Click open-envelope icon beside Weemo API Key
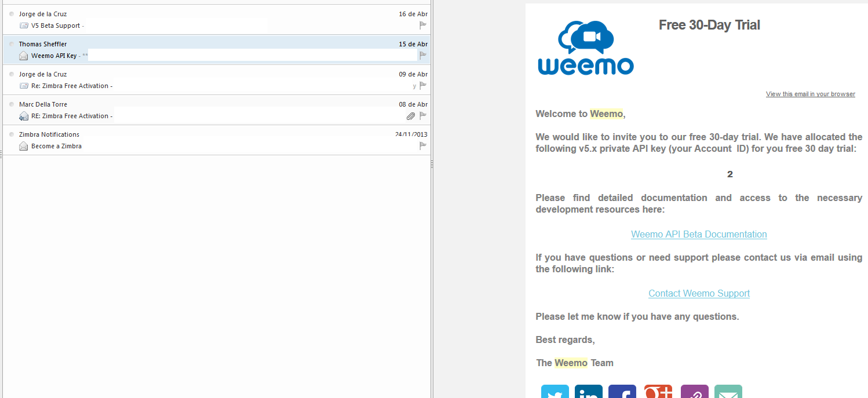 [24, 56]
